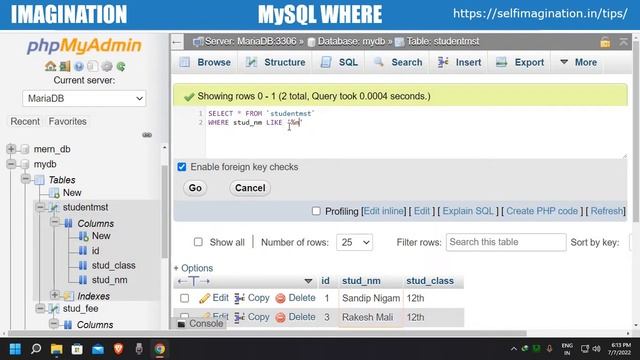The image size is (640, 360).
Task: Click query success green checkmark icon
Action: 189,96
